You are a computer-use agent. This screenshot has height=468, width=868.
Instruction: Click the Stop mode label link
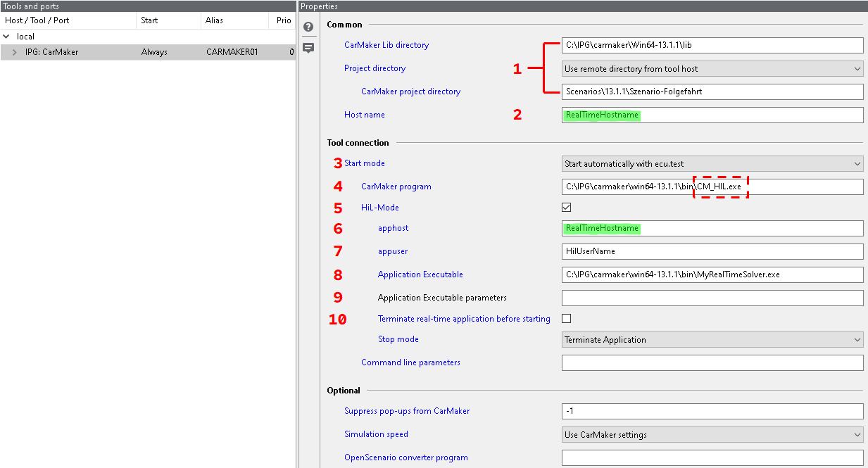click(398, 339)
